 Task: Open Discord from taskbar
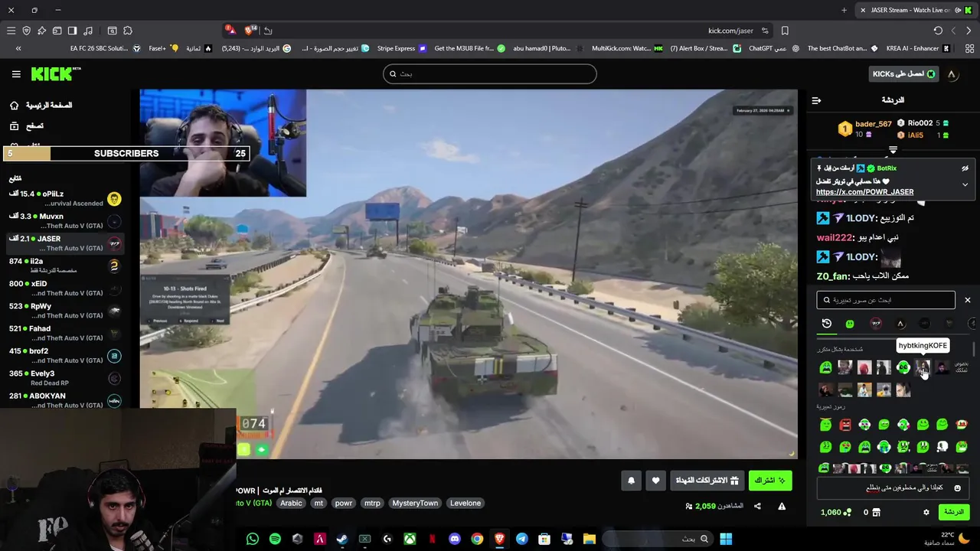tap(455, 539)
